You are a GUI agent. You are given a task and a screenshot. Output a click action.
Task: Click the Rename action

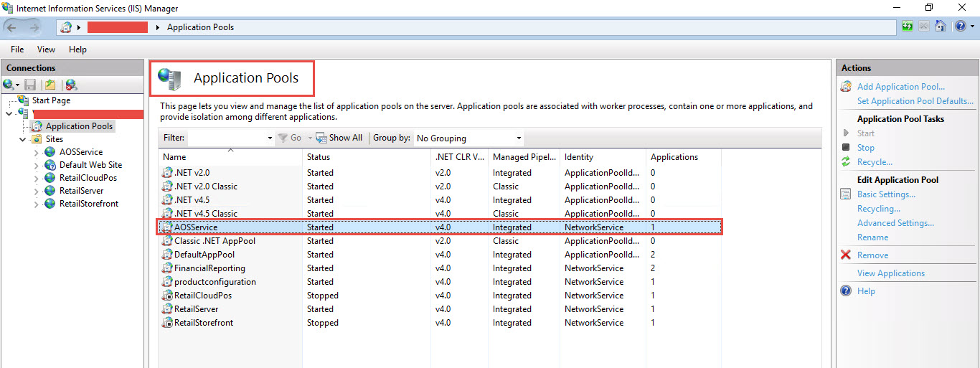point(872,237)
